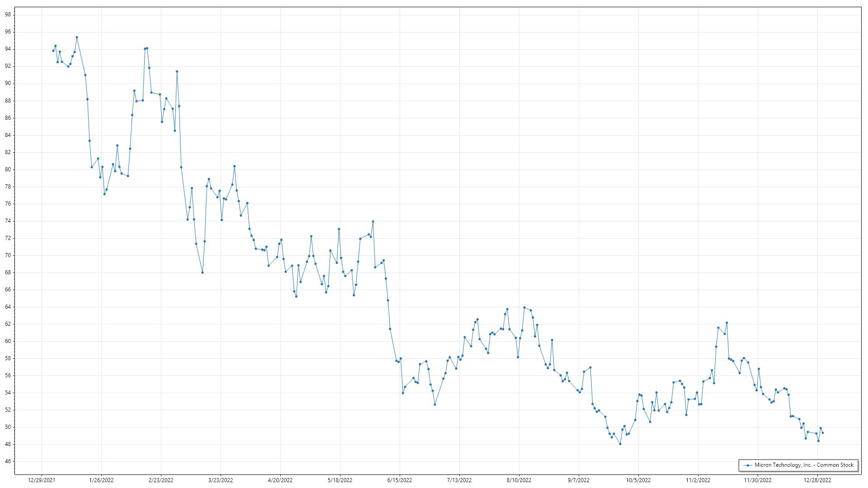Image resolution: width=868 pixels, height=488 pixels.
Task: Click the 46 y-axis value label
Action: [8, 461]
